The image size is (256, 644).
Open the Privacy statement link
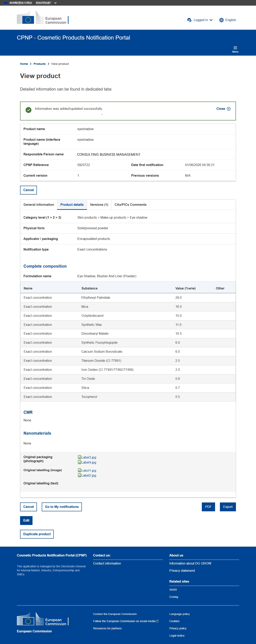(x=182, y=571)
